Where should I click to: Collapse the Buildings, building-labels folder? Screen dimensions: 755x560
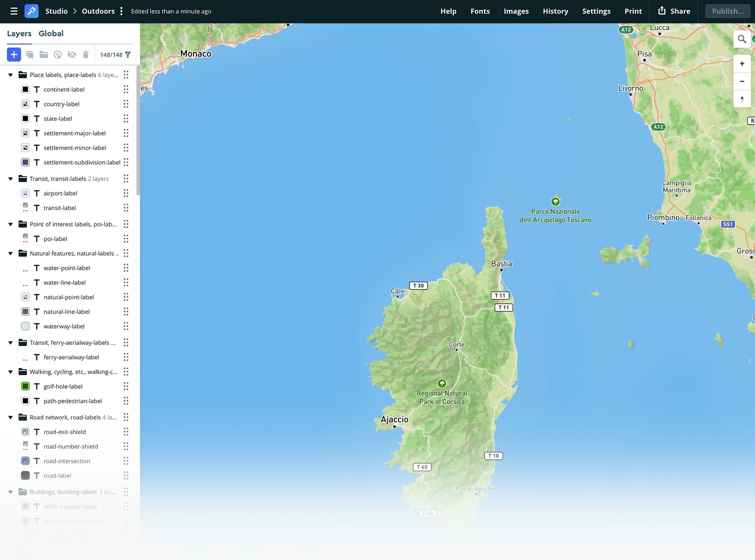(10, 492)
